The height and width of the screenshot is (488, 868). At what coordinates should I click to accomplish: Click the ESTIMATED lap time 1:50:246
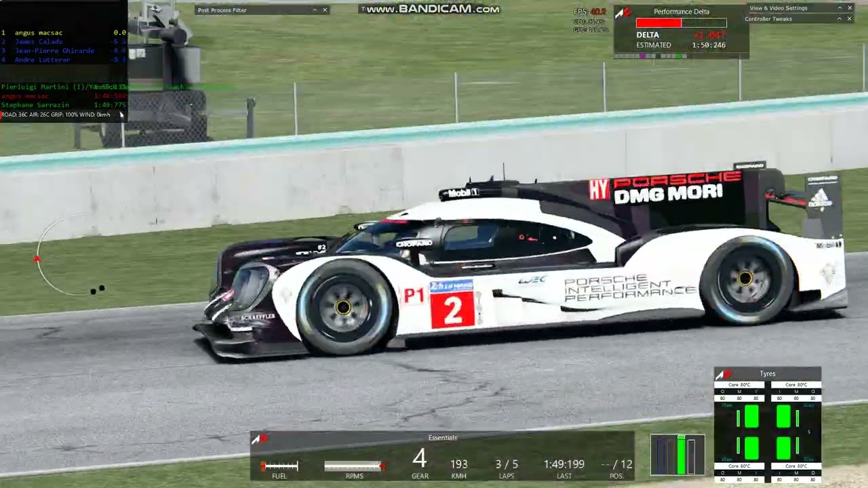(x=709, y=45)
